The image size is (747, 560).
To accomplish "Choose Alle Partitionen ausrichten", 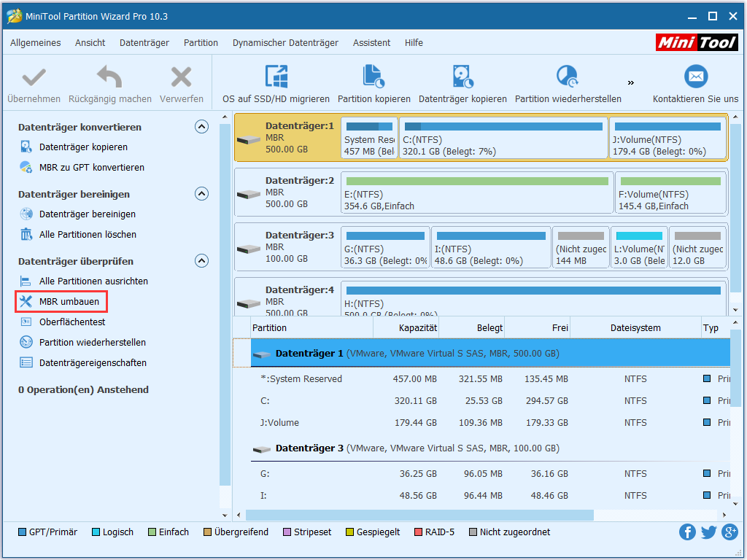I will coord(93,281).
